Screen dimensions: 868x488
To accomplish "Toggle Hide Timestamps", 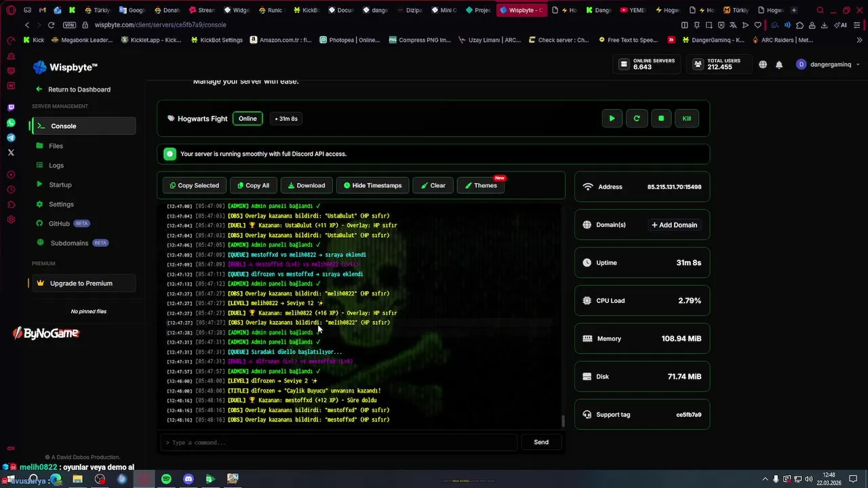I will (372, 186).
